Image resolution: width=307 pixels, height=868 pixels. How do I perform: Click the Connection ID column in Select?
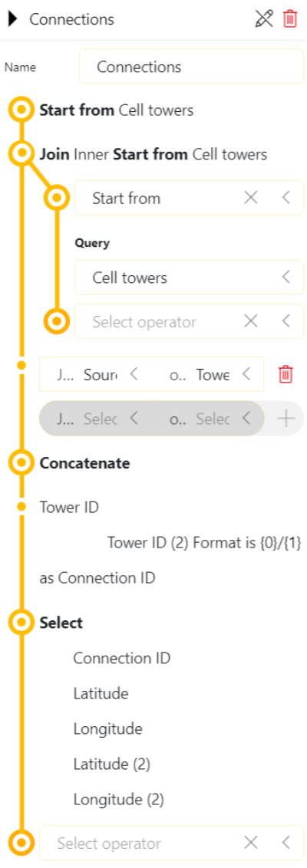(x=122, y=658)
